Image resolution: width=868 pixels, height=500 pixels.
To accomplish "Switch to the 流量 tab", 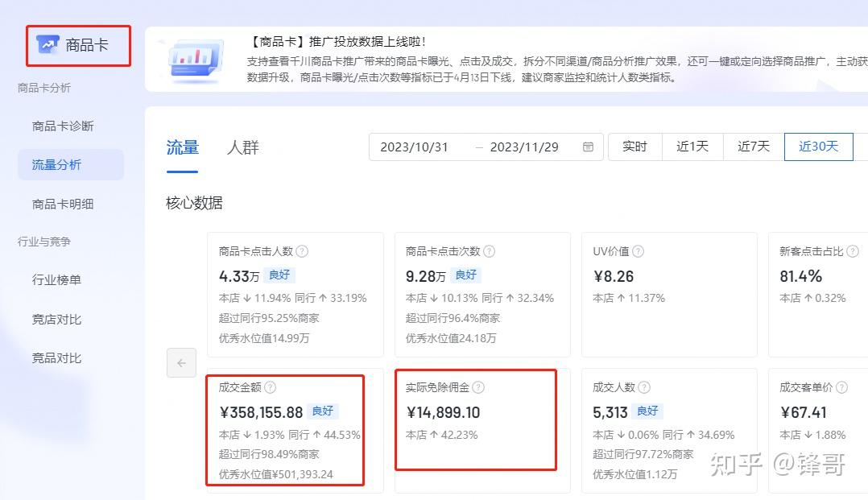I will point(182,147).
